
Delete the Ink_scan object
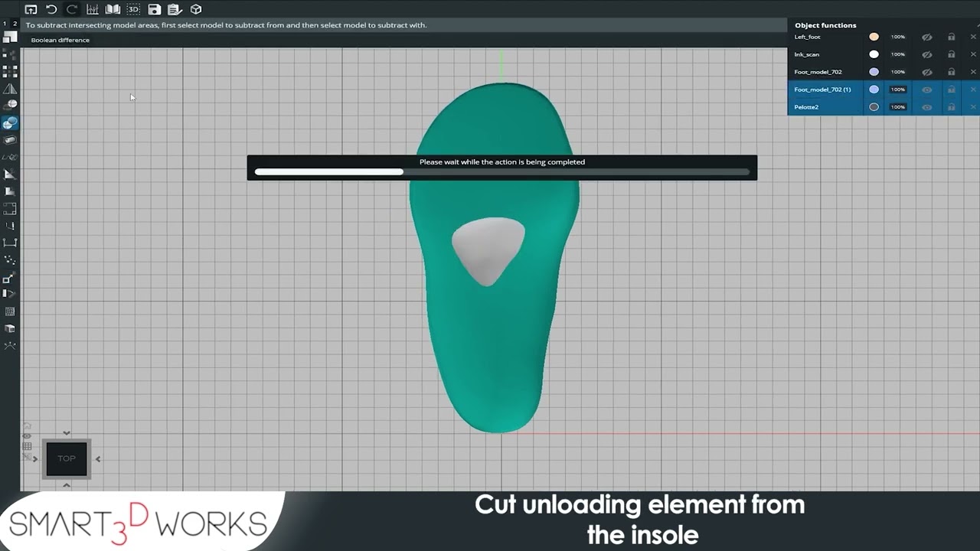point(973,54)
